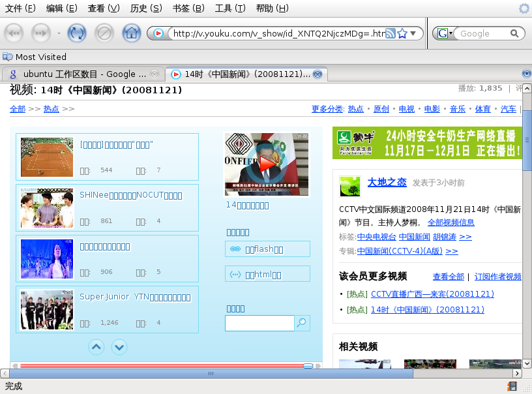
Task: Click the 全部视频信息 link
Action: [451, 222]
